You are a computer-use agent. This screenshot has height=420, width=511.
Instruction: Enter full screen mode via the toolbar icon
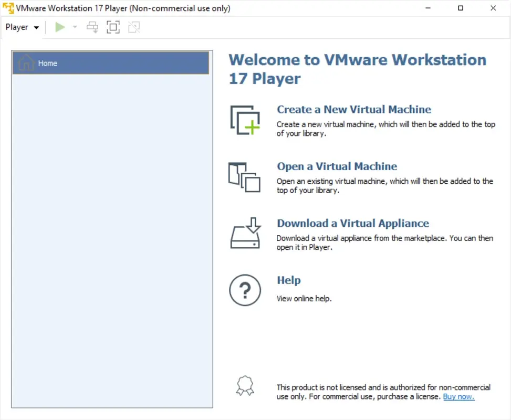pos(113,27)
